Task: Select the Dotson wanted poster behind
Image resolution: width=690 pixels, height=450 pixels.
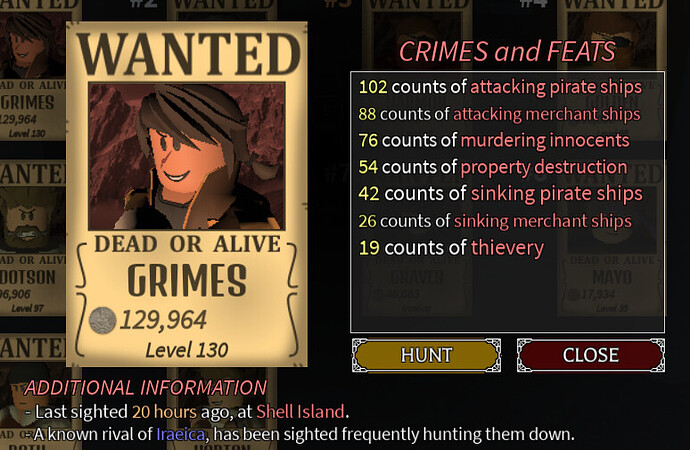Action: tap(33, 238)
